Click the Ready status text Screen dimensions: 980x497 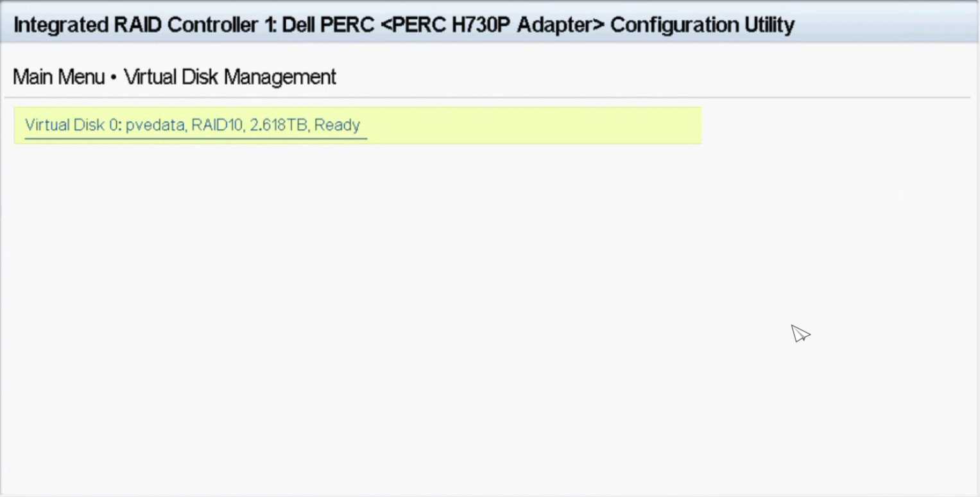pos(337,125)
